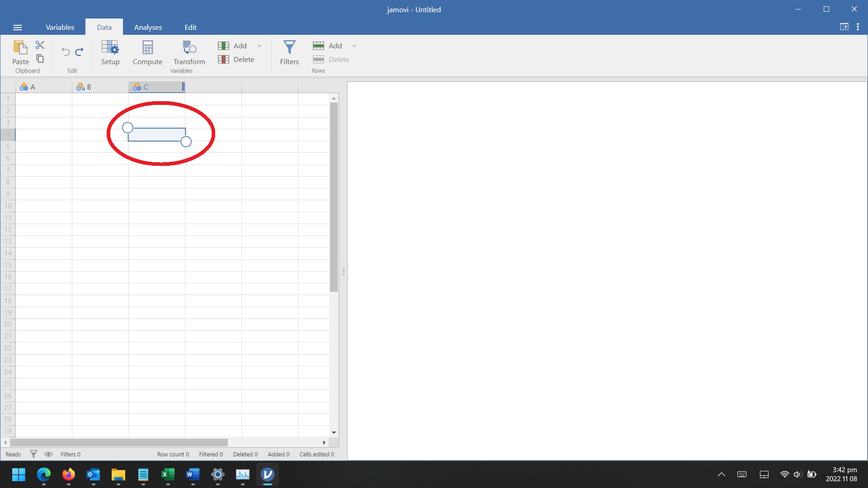Toggle the results panel icon at top right

[x=844, y=27]
